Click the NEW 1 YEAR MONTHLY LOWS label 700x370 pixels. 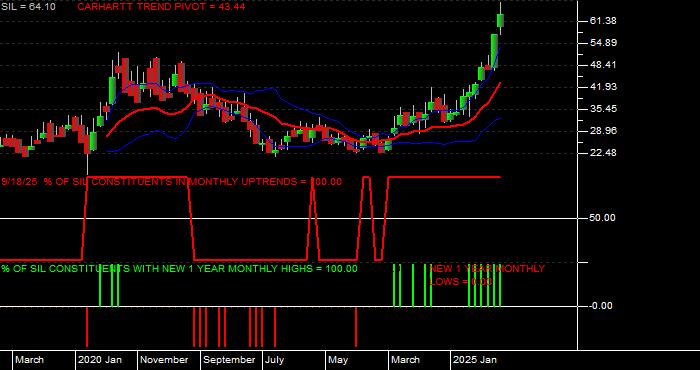(x=487, y=275)
